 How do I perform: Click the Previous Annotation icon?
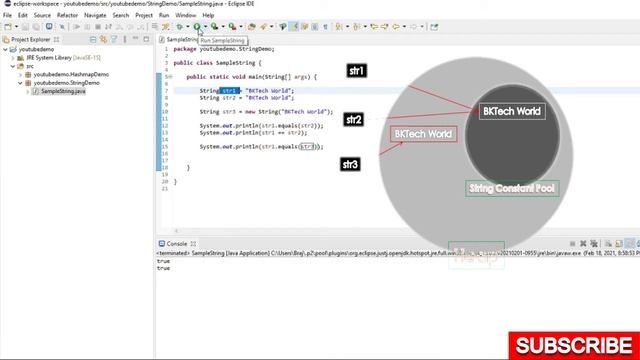[x=357, y=27]
